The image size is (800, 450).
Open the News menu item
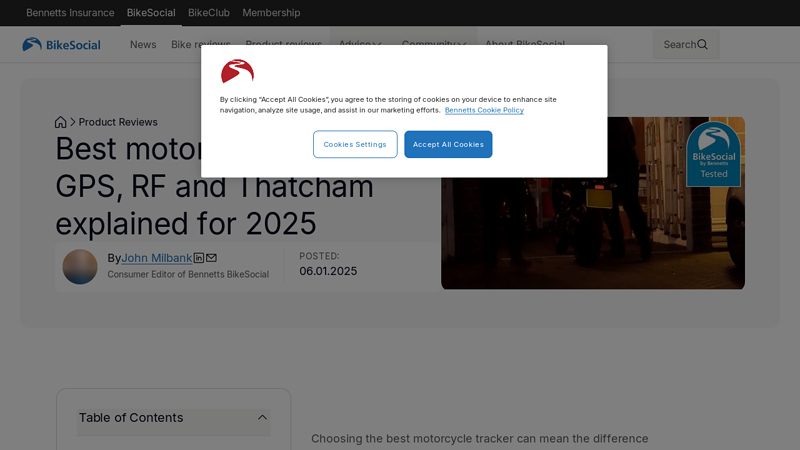tap(143, 44)
